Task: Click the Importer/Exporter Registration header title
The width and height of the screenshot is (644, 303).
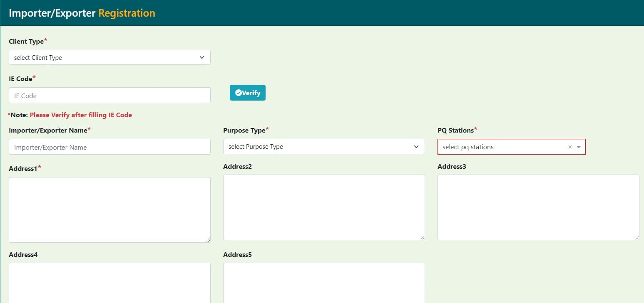Action: pos(82,13)
